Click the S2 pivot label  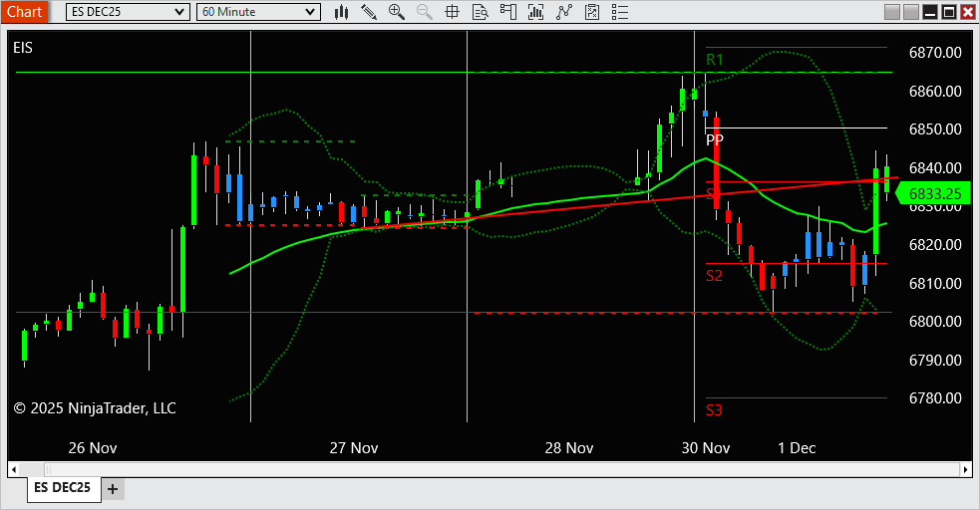click(715, 276)
